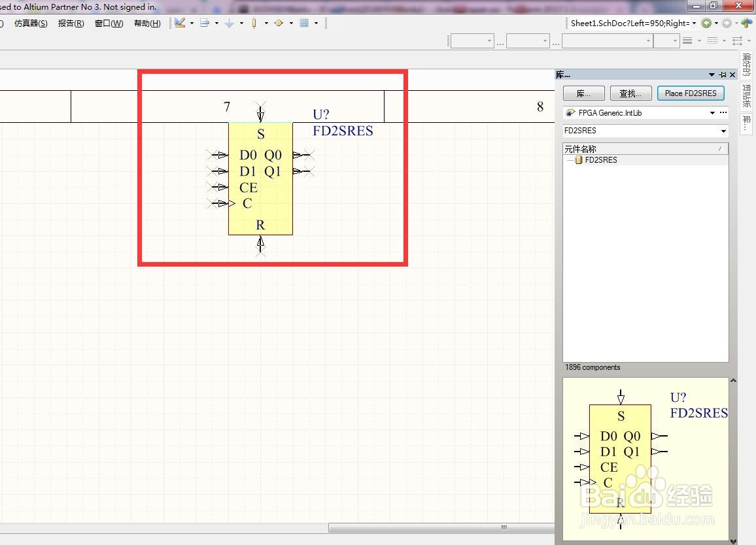Open the 剪贴板 side tab

point(746,95)
